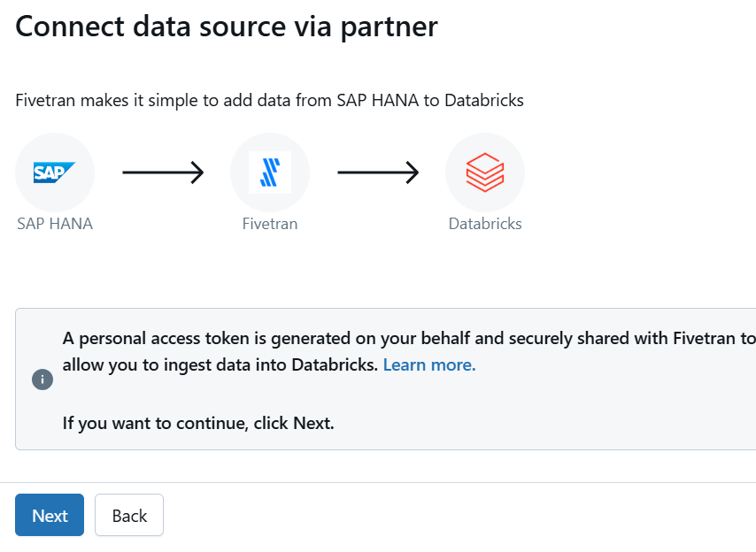Click the Connect data source via partner heading

click(x=227, y=26)
